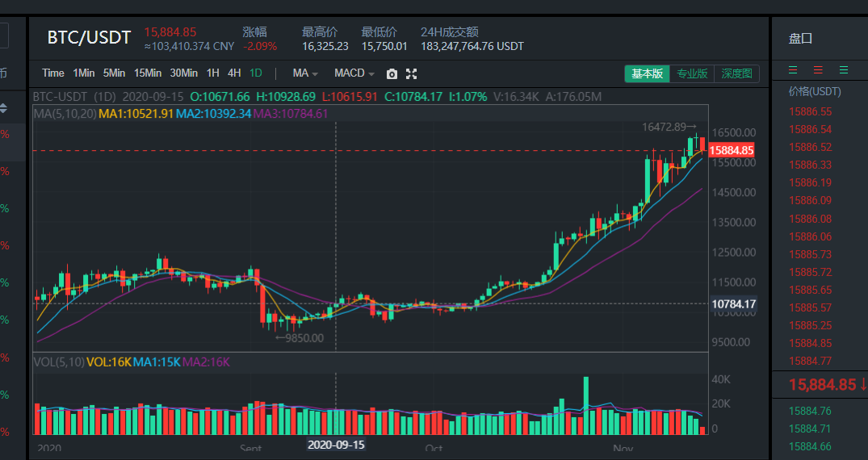Select the 1D chart interval
Image resolution: width=868 pixels, height=460 pixels.
(x=256, y=73)
